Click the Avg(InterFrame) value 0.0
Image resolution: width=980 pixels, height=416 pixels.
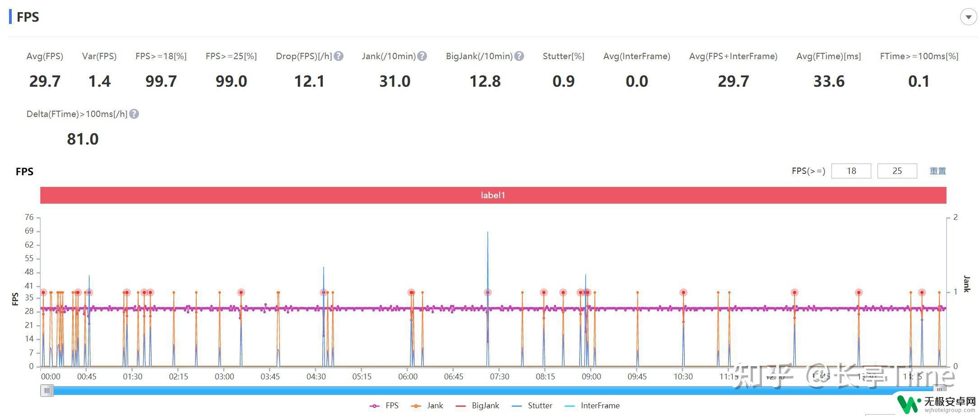click(636, 81)
